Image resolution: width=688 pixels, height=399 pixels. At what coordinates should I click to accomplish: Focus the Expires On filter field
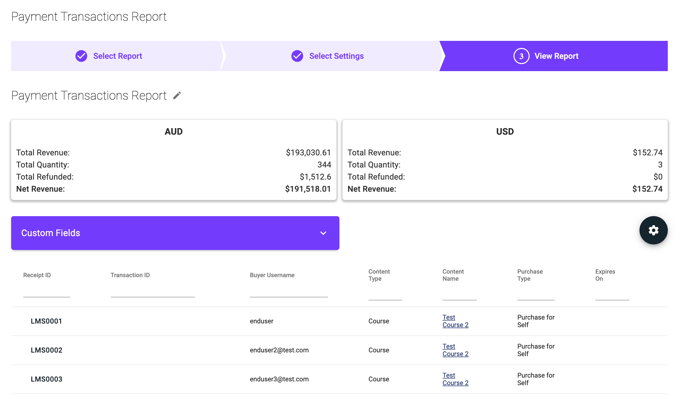click(x=612, y=295)
